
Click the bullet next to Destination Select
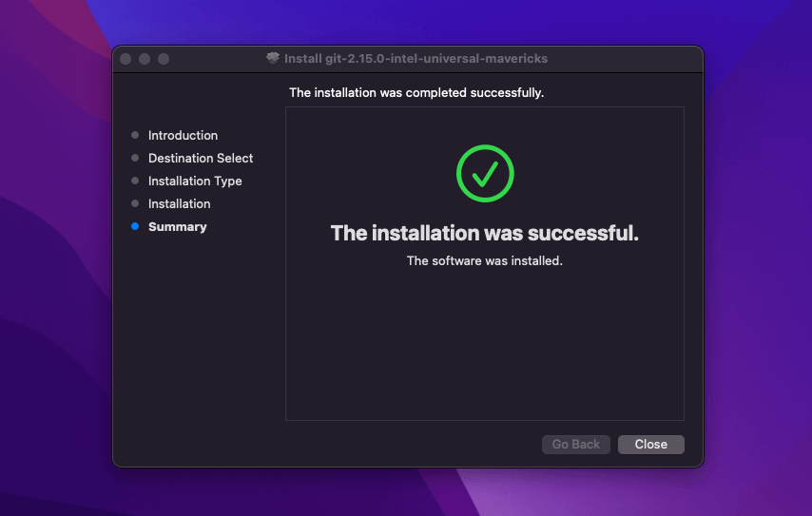[135, 159]
